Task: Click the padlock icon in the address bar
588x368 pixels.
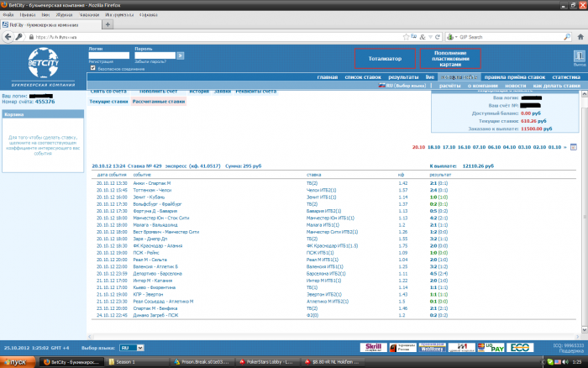Action: click(x=31, y=37)
